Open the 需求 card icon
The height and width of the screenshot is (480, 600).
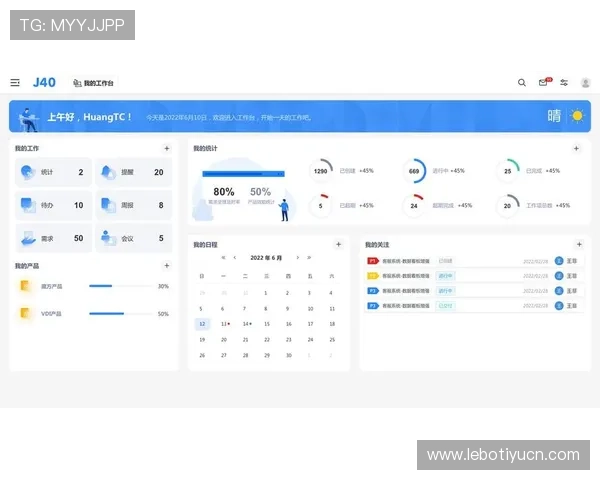[x=26, y=238]
